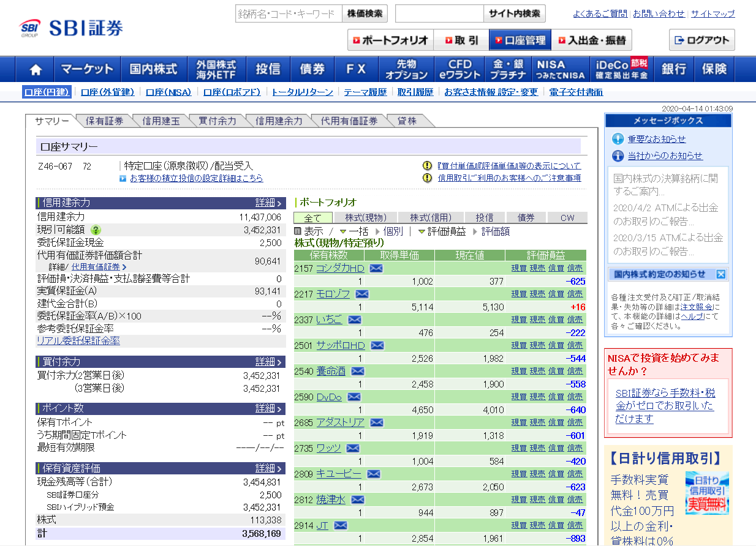Select the 株式(現物) portfolio filter tab
Image resolution: width=756 pixels, height=546 pixels.
[x=365, y=218]
